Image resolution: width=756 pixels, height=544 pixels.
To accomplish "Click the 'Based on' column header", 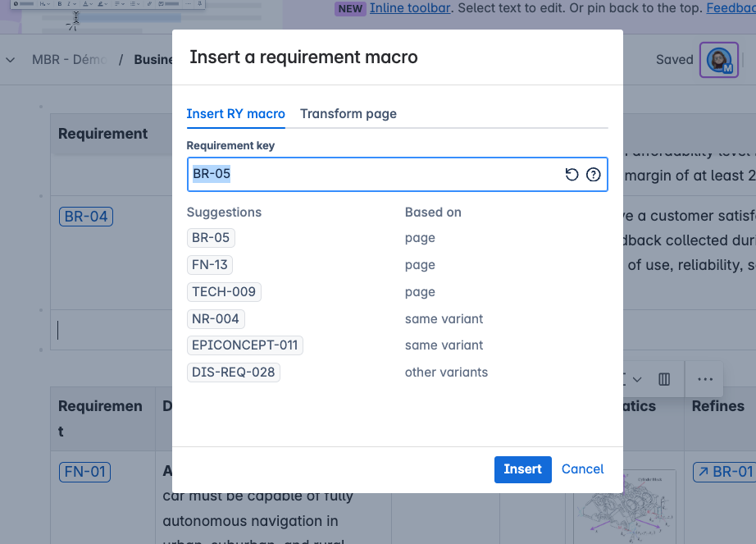I will tap(433, 213).
